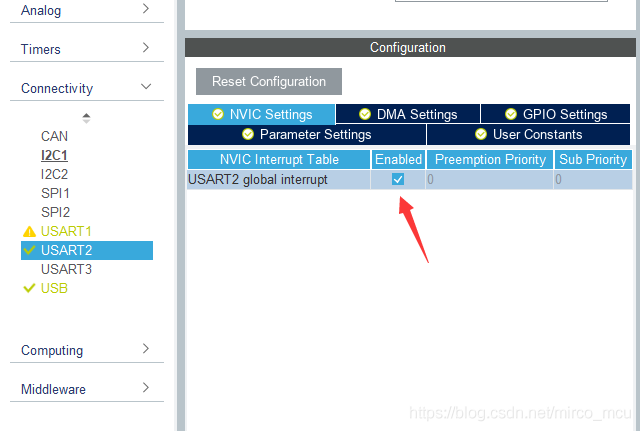Image resolution: width=640 pixels, height=431 pixels.
Task: Click USART2 Sub Priority value field
Action: coord(593,180)
